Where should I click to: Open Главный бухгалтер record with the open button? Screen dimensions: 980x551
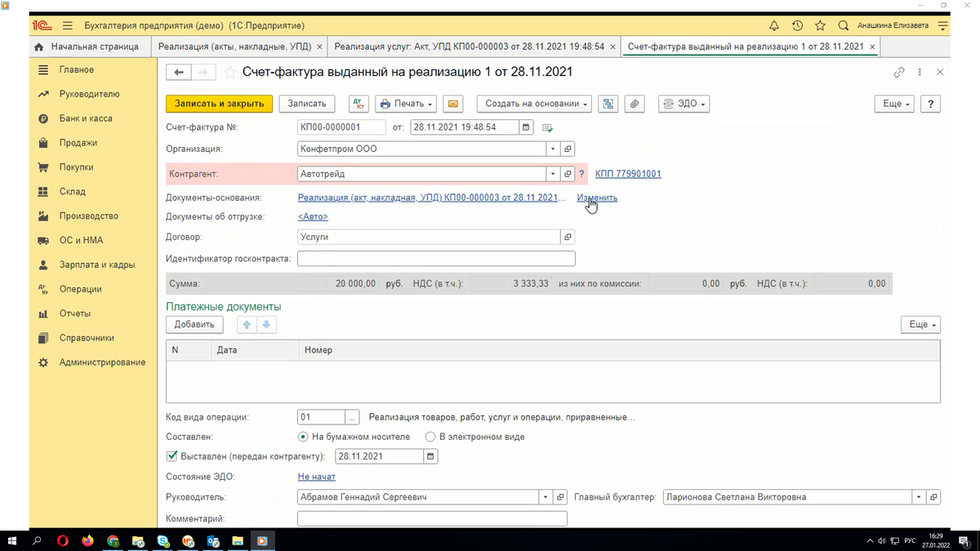(933, 497)
